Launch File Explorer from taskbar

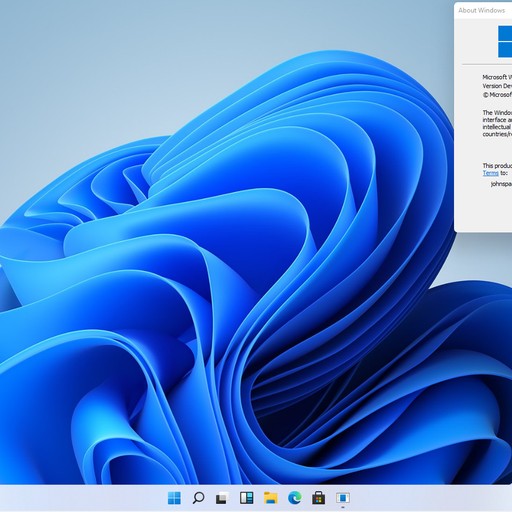[x=271, y=498]
